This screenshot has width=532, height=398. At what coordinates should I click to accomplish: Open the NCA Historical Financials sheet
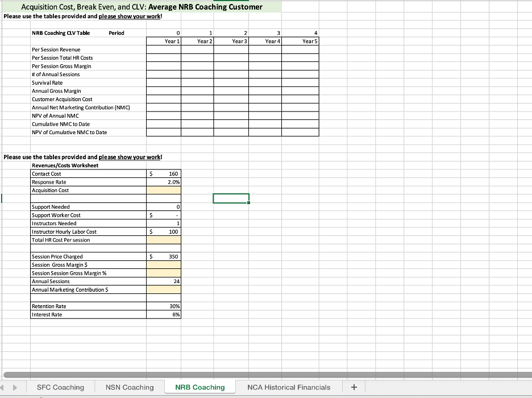click(289, 387)
